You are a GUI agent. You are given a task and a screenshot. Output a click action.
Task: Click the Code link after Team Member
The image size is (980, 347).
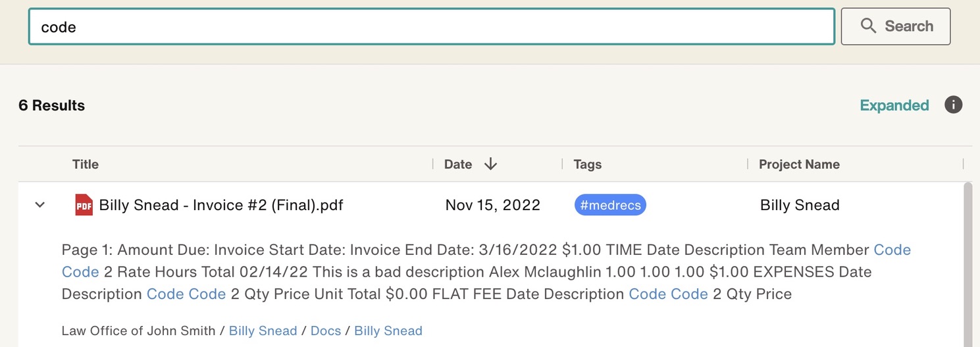892,250
